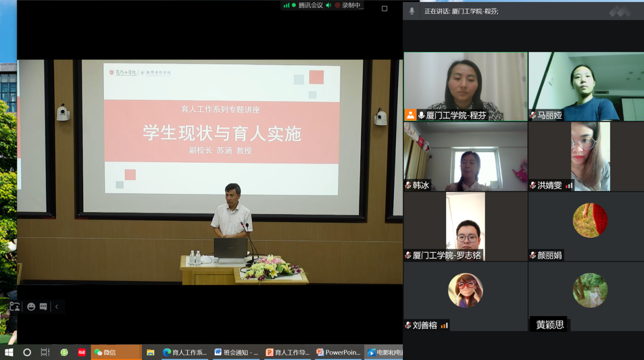
Task: Click the muted mic icon beside 颜丽娟
Action: coord(533,255)
